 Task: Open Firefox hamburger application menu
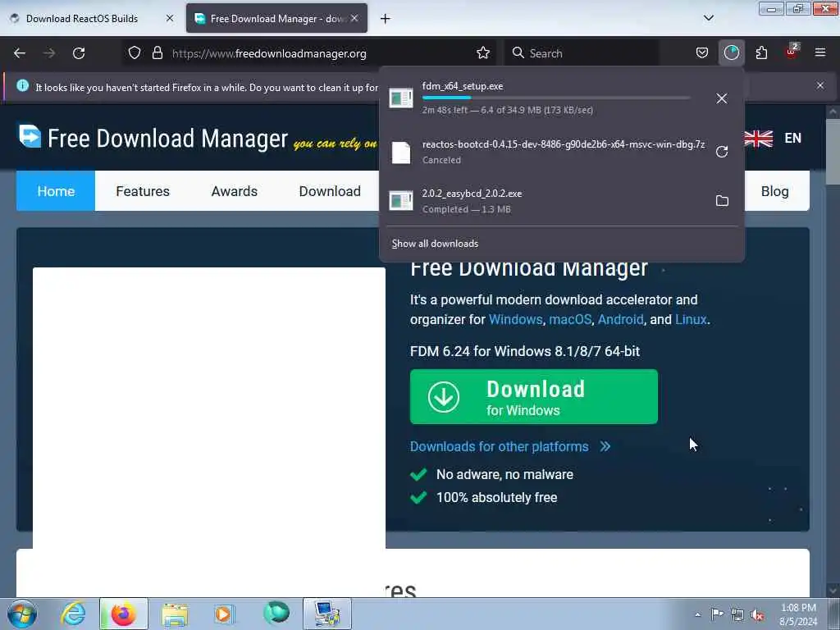(820, 52)
